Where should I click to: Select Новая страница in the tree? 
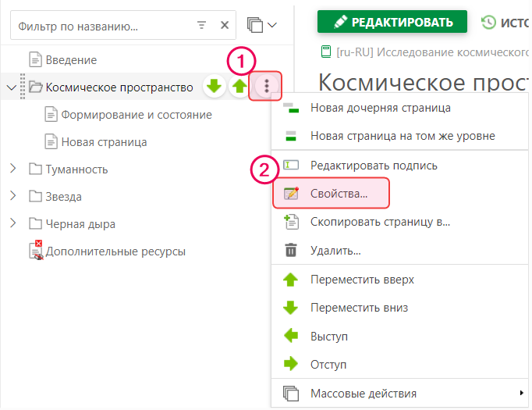(x=104, y=142)
